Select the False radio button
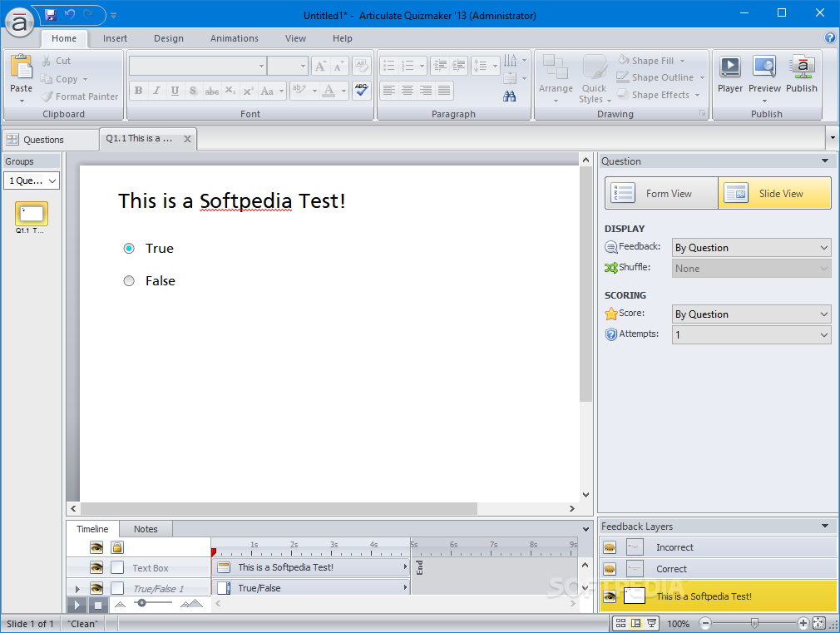Viewport: 840px width, 633px height. coord(129,281)
